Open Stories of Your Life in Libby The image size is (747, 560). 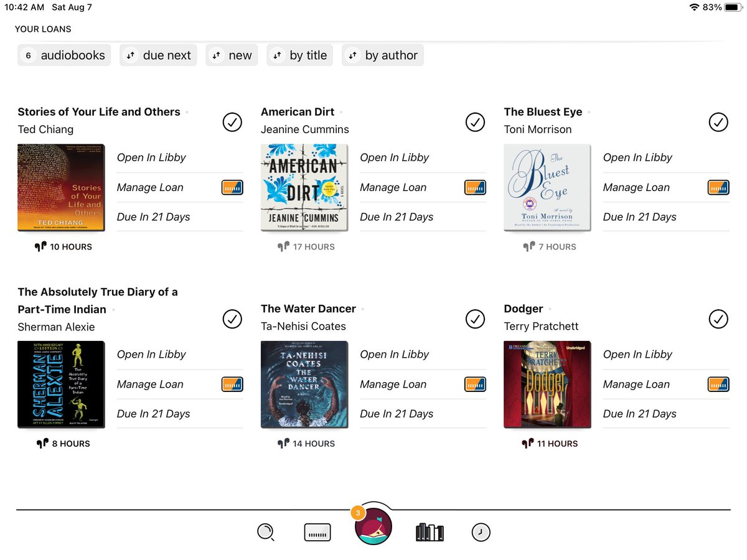point(151,157)
